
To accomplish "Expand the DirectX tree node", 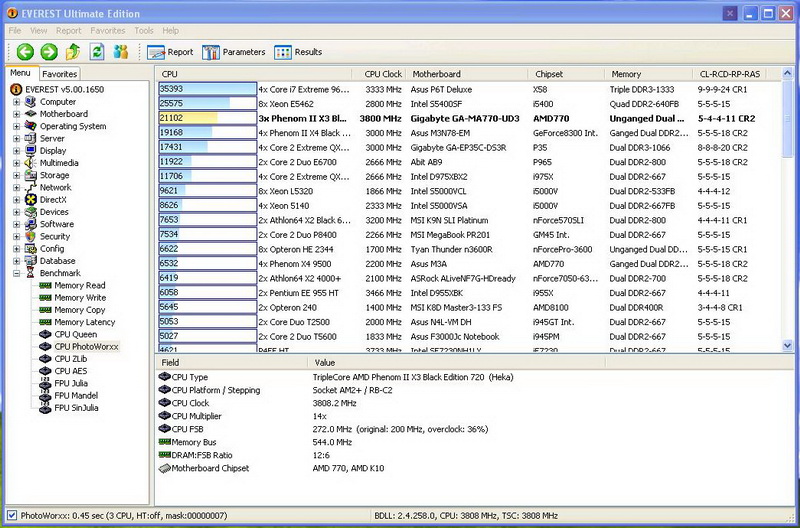I will point(16,199).
